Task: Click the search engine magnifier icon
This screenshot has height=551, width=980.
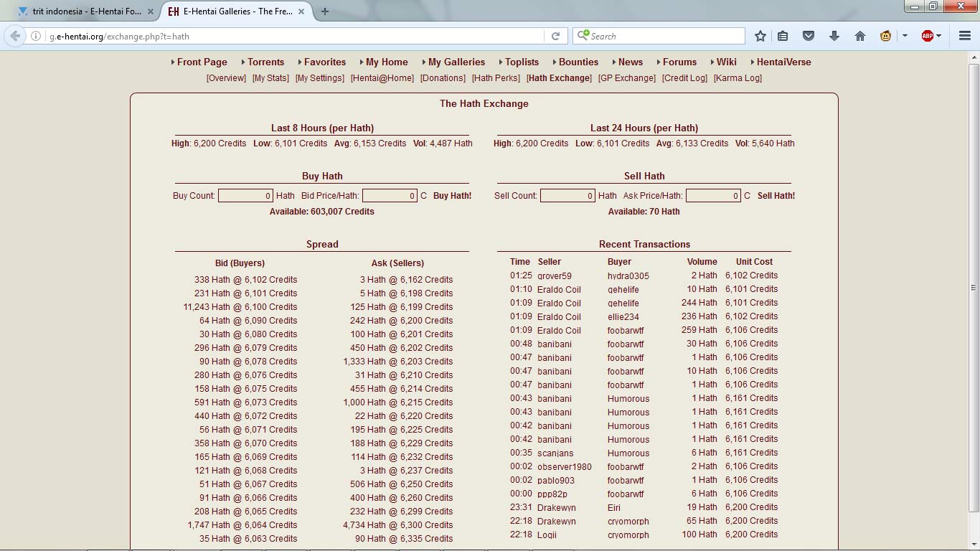Action: click(583, 36)
